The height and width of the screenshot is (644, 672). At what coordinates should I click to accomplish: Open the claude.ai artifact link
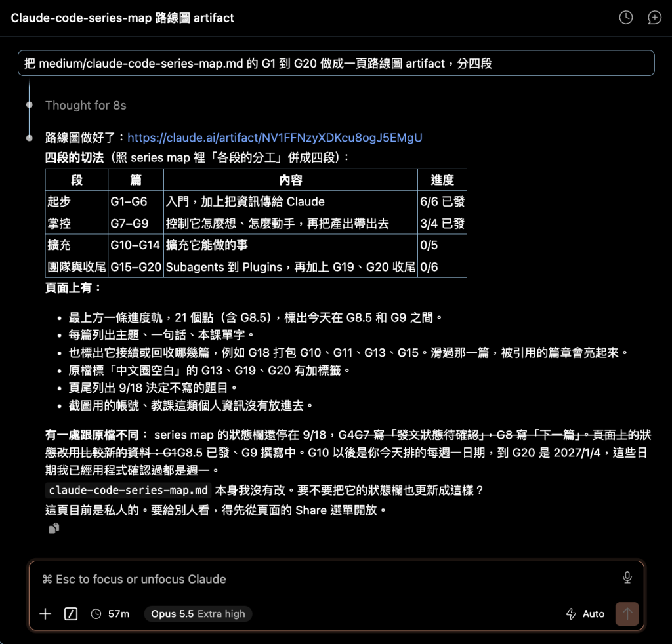[x=275, y=138]
